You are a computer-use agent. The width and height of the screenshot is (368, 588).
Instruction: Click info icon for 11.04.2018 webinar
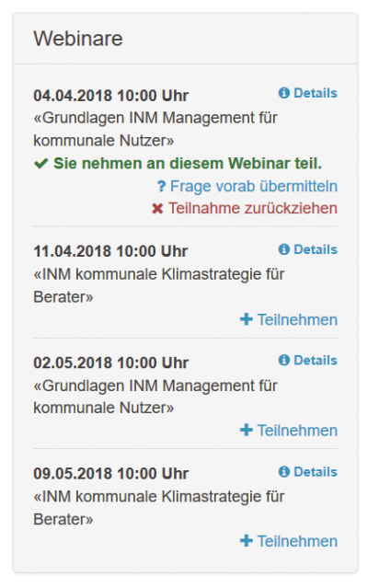[x=283, y=249]
